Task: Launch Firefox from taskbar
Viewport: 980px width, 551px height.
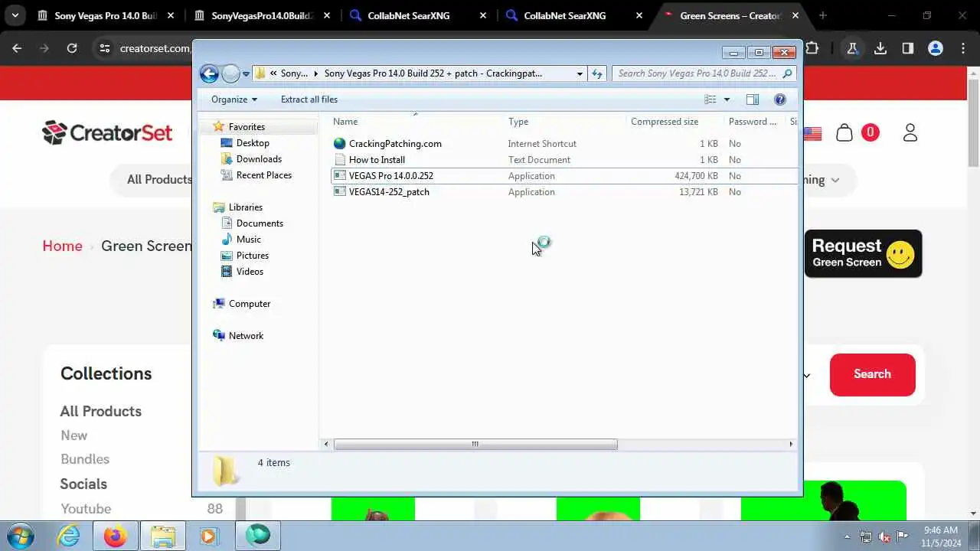Action: click(x=116, y=536)
